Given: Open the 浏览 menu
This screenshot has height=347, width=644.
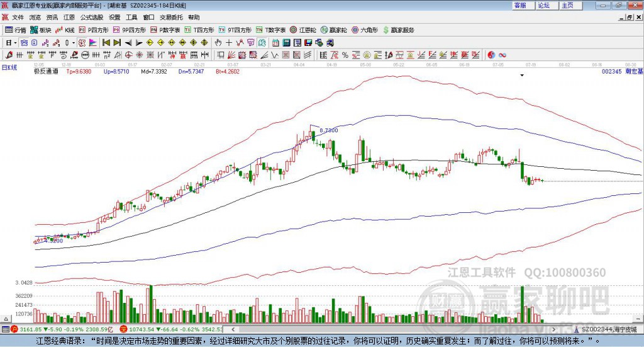Looking at the screenshot, I should point(35,17).
